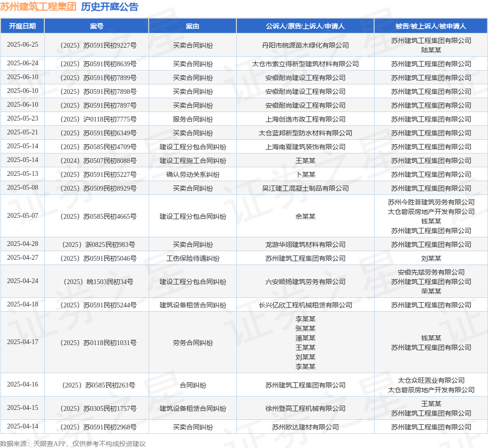
Task: Click plaintiff 六安顺扬建筑劳务有限公司
Action: click(x=305, y=282)
